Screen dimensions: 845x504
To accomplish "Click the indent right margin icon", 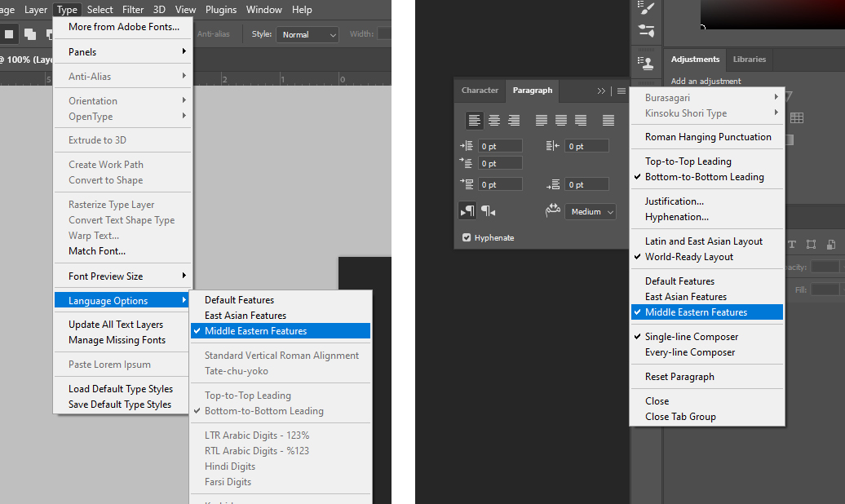I will (x=552, y=146).
